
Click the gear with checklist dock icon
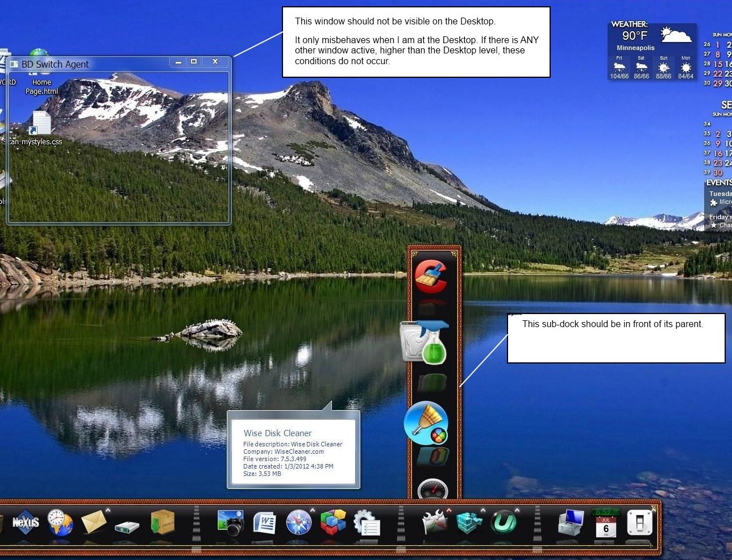(x=367, y=523)
